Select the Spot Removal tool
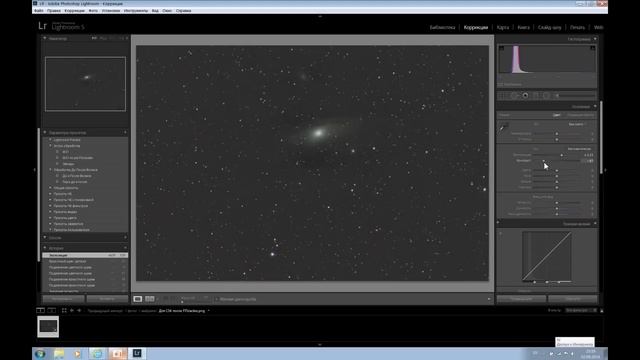Viewport: 640px width, 360px height. click(x=514, y=96)
